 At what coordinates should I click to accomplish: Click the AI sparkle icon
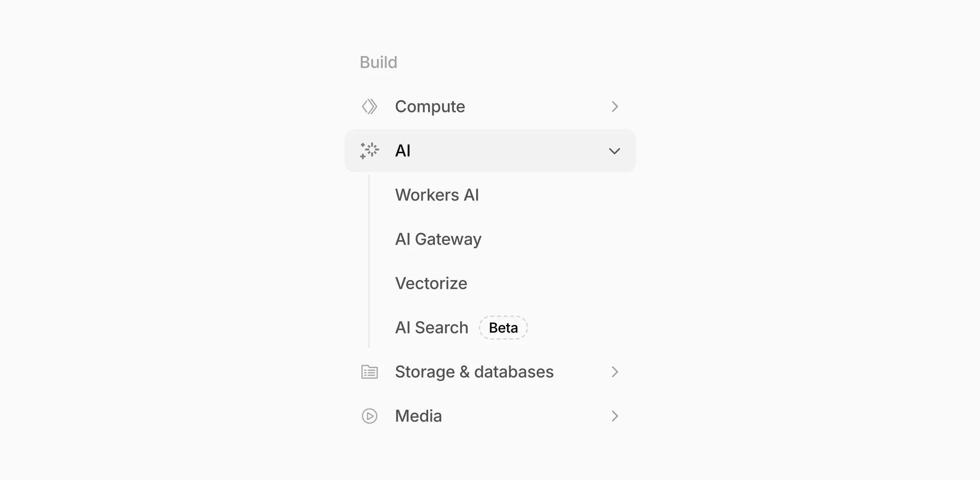tap(369, 150)
